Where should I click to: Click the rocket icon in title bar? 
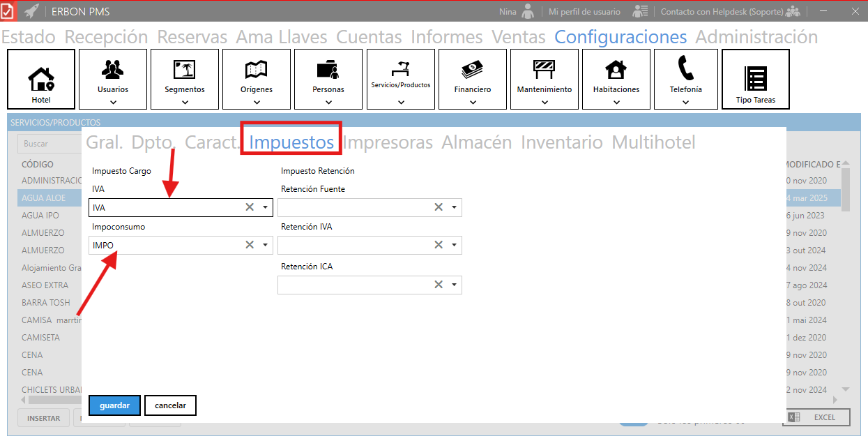[x=31, y=11]
